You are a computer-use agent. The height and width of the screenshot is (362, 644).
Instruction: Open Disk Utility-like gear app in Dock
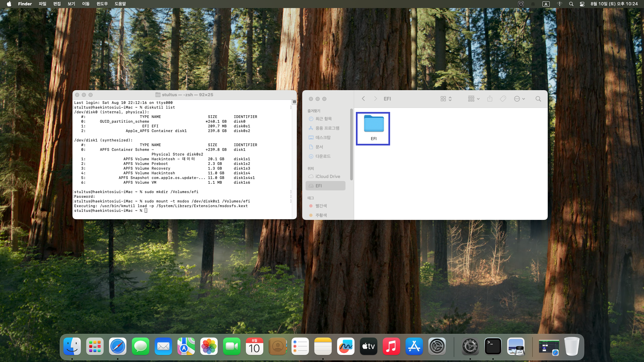(x=470, y=346)
